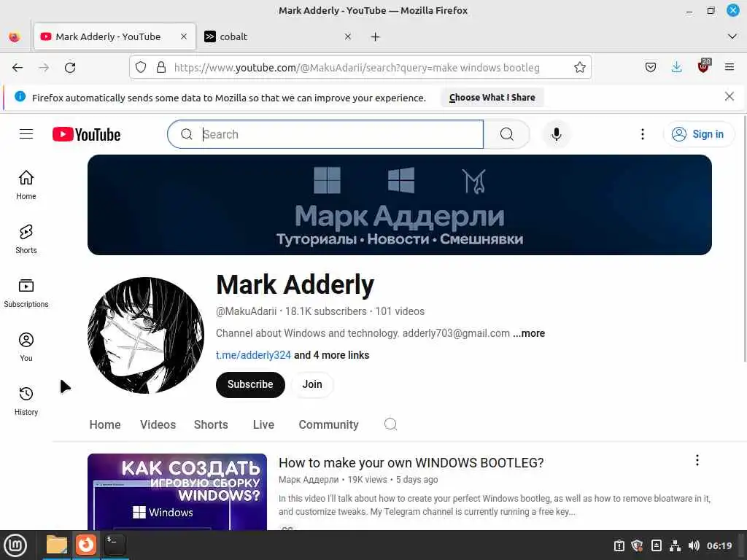Open Firefox application menu

pos(729,67)
